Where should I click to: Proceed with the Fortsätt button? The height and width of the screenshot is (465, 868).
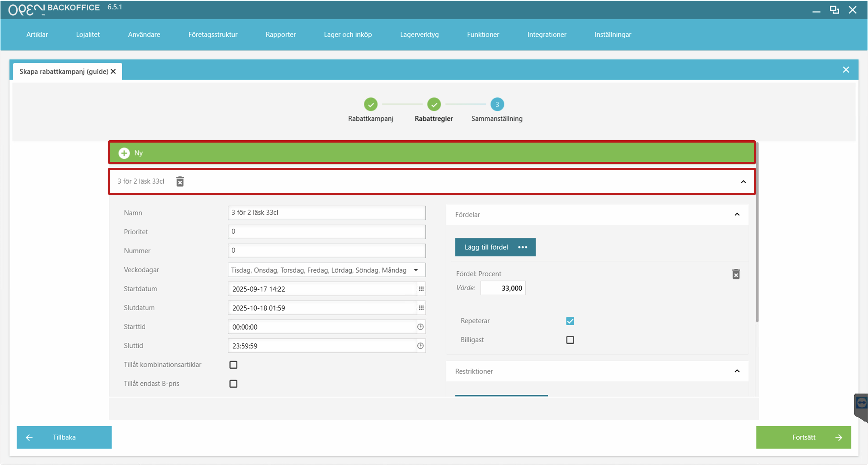[x=803, y=437]
